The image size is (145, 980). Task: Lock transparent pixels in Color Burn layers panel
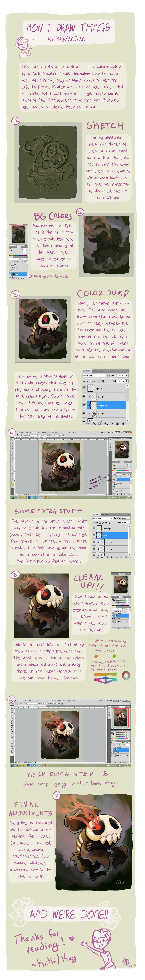click(100, 523)
